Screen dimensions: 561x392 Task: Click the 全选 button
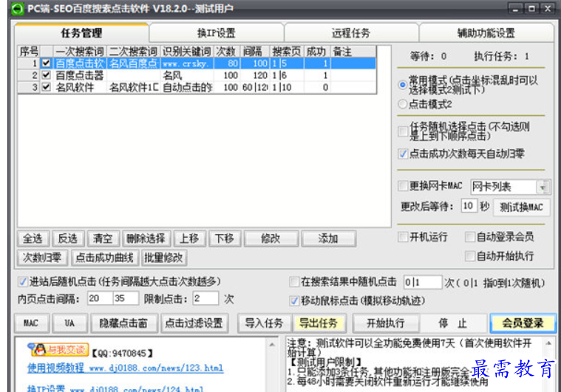(33, 238)
